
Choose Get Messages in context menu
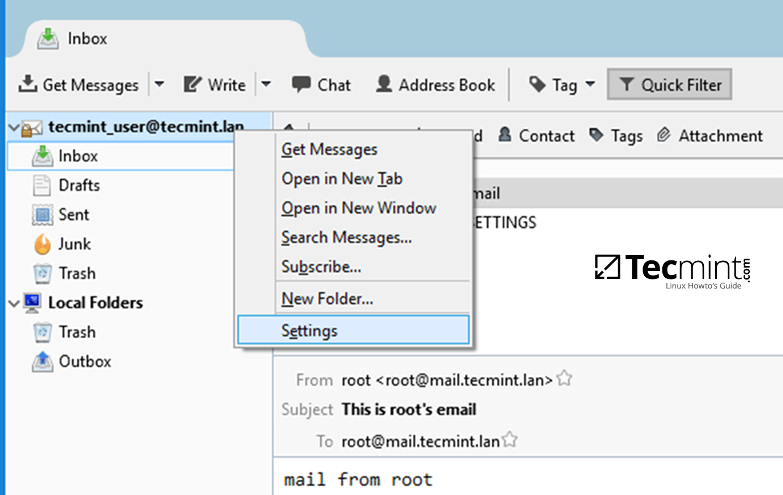click(354, 149)
